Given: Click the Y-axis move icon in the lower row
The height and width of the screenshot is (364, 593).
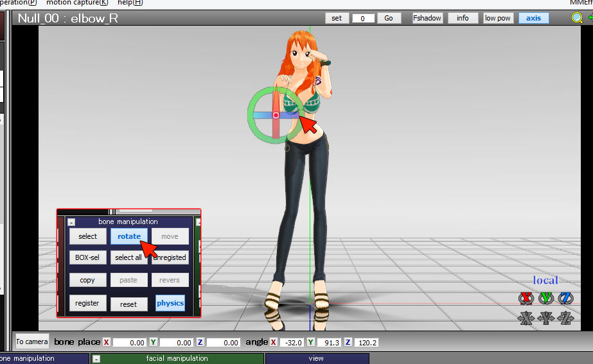Looking at the screenshot, I should pos(545,318).
